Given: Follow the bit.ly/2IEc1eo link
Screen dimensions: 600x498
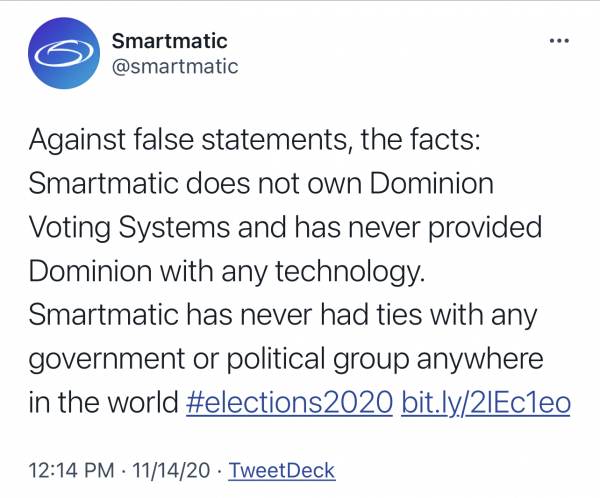Looking at the screenshot, I should pos(485,404).
